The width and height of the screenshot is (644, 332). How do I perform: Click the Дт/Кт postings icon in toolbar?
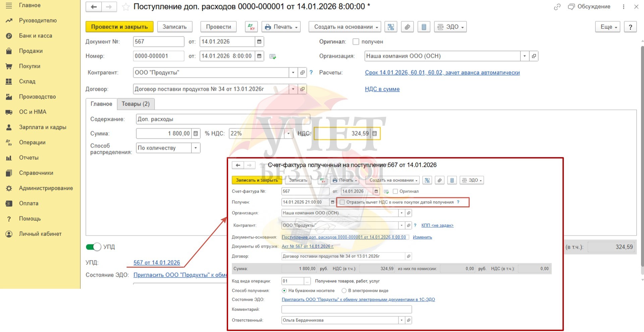coord(251,27)
